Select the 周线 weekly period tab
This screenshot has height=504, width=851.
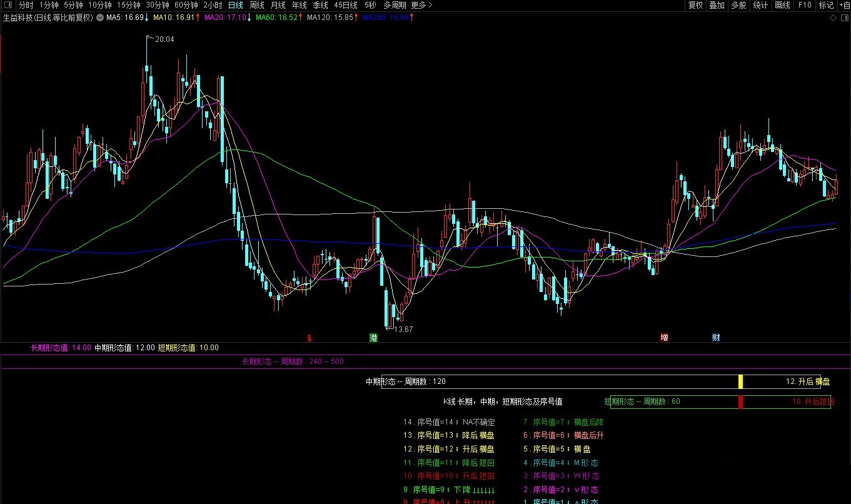pos(257,5)
